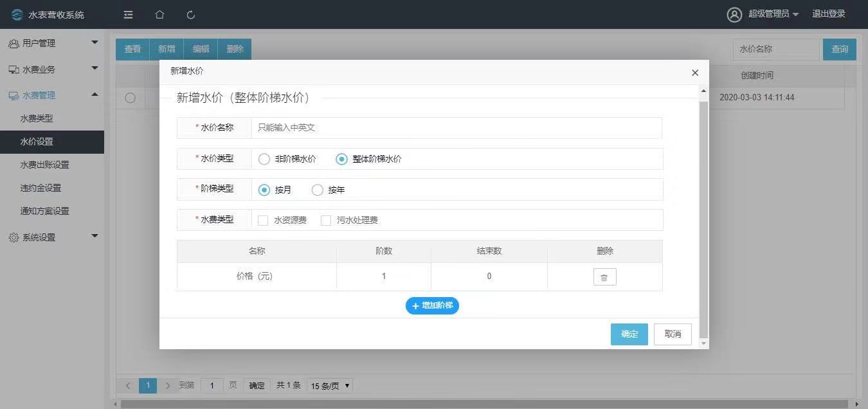
Task: Open the 15条/页 page size dropdown
Action: pyautogui.click(x=329, y=385)
